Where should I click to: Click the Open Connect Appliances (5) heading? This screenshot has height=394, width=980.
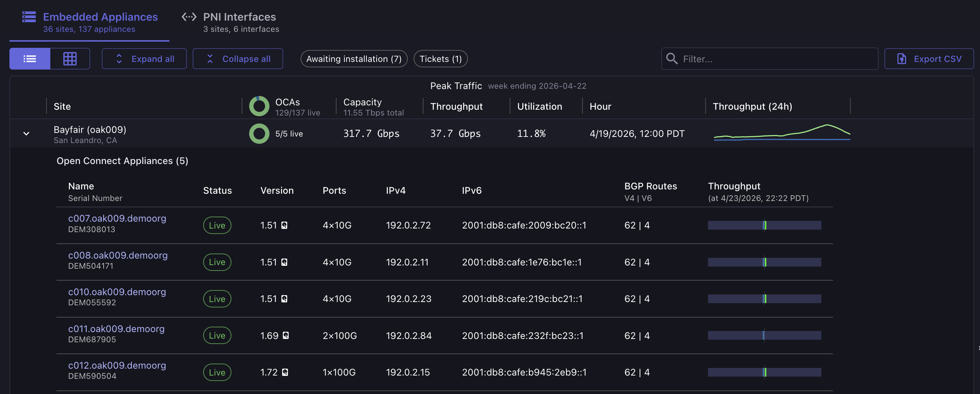coord(122,161)
